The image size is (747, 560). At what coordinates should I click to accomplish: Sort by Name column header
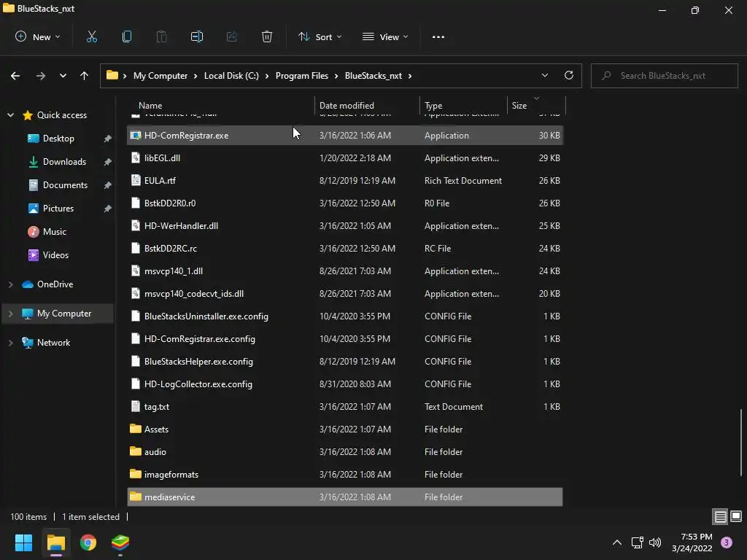[x=221, y=105]
